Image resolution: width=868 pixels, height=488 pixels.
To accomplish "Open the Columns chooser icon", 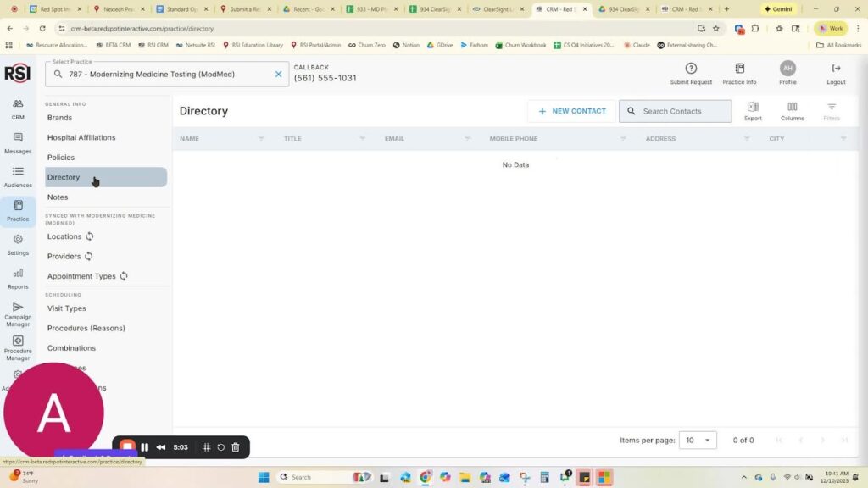I will [792, 107].
